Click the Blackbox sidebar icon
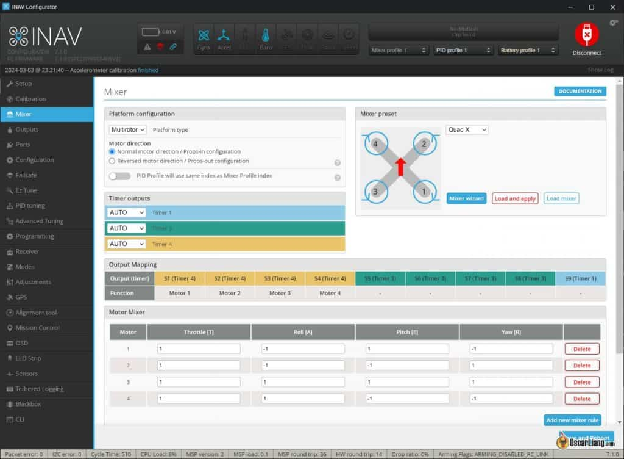This screenshot has height=459, width=624. coord(10,404)
